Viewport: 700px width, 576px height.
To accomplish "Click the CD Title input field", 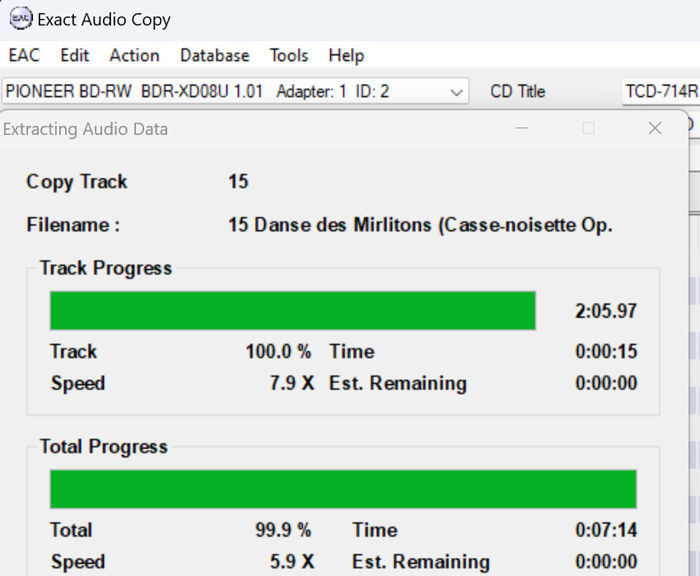I will (660, 92).
